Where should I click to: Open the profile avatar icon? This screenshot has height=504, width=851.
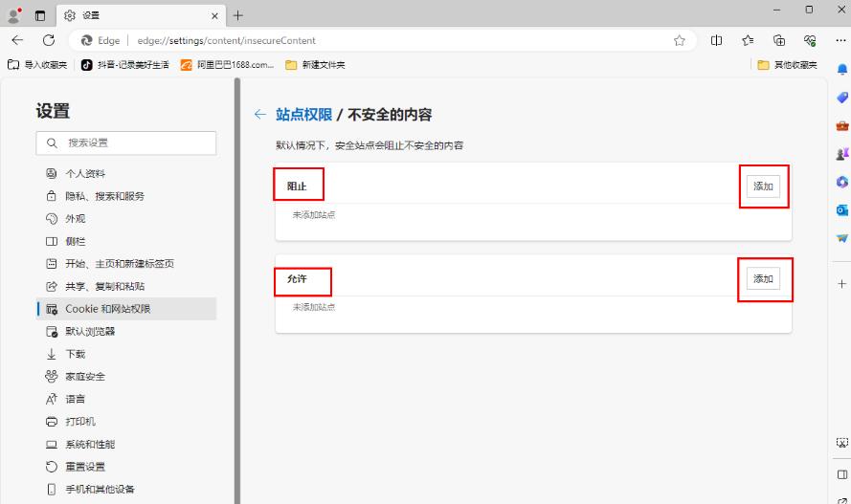point(13,15)
